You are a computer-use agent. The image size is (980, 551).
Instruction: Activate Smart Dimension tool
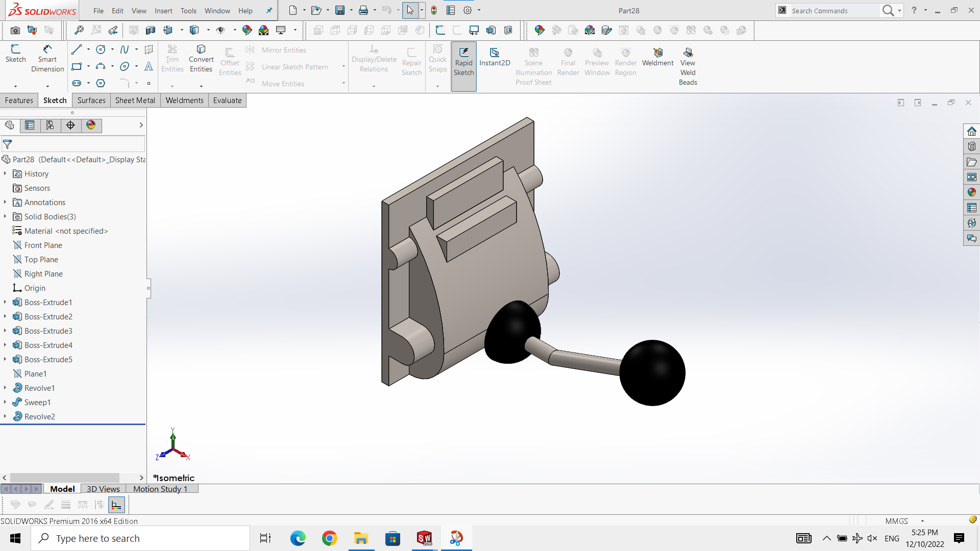(x=47, y=59)
